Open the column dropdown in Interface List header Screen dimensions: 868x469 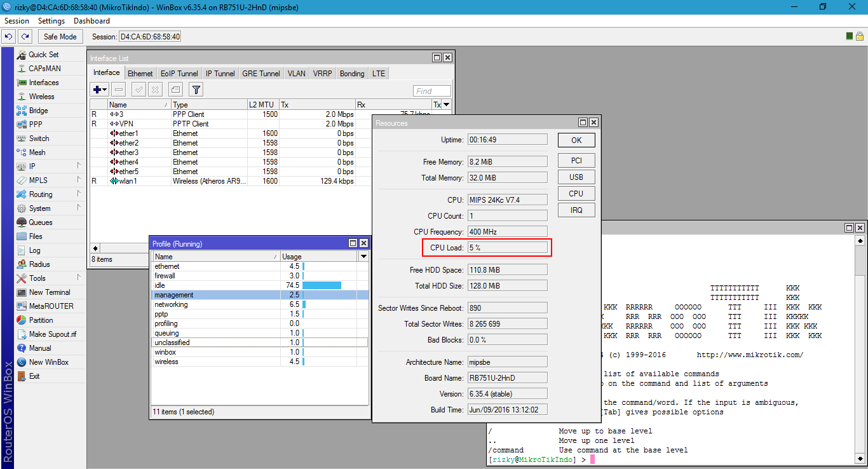pyautogui.click(x=446, y=105)
